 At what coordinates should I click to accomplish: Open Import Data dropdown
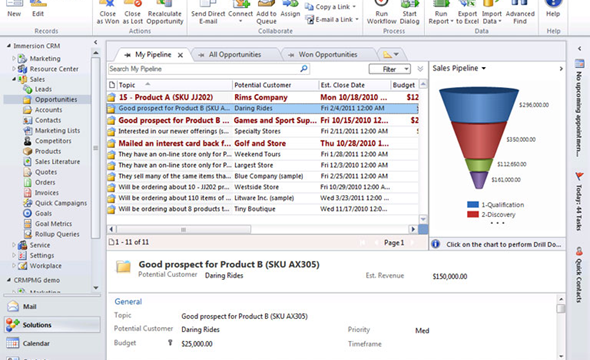click(492, 13)
